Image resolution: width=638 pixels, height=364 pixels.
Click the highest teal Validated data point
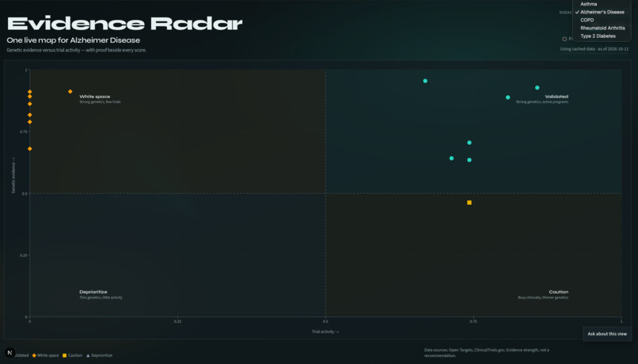click(425, 81)
